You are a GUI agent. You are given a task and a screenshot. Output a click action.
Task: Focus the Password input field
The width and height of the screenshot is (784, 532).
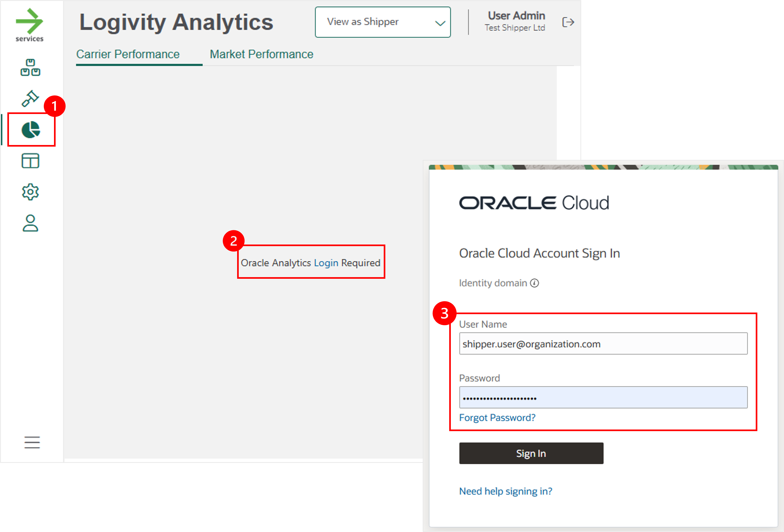coord(603,397)
